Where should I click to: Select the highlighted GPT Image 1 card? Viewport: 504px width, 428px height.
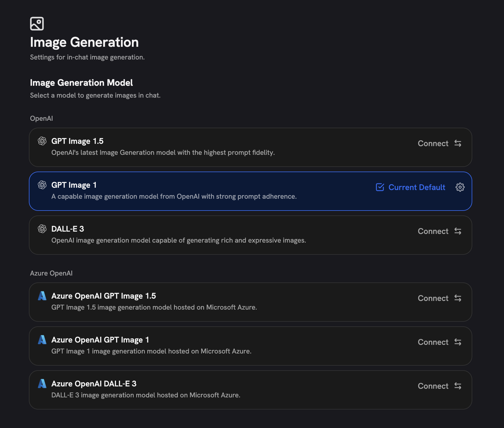coord(202,191)
